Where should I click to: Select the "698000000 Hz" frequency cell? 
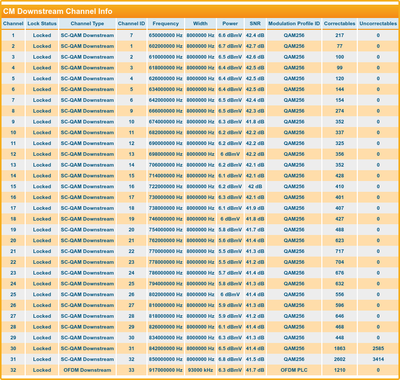pyautogui.click(x=166, y=154)
